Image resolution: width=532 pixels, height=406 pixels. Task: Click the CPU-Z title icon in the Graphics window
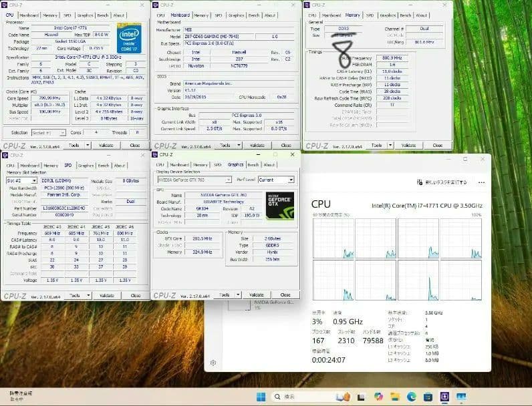(155, 154)
